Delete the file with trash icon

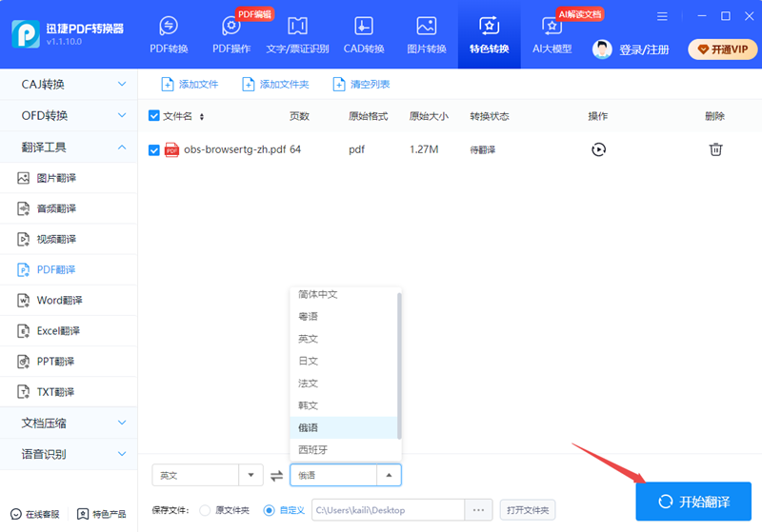715,149
